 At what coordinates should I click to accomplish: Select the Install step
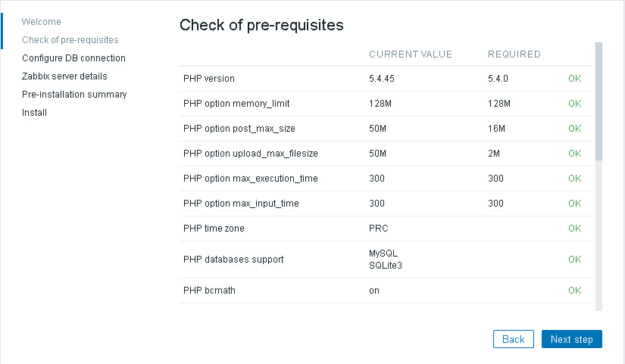(34, 113)
